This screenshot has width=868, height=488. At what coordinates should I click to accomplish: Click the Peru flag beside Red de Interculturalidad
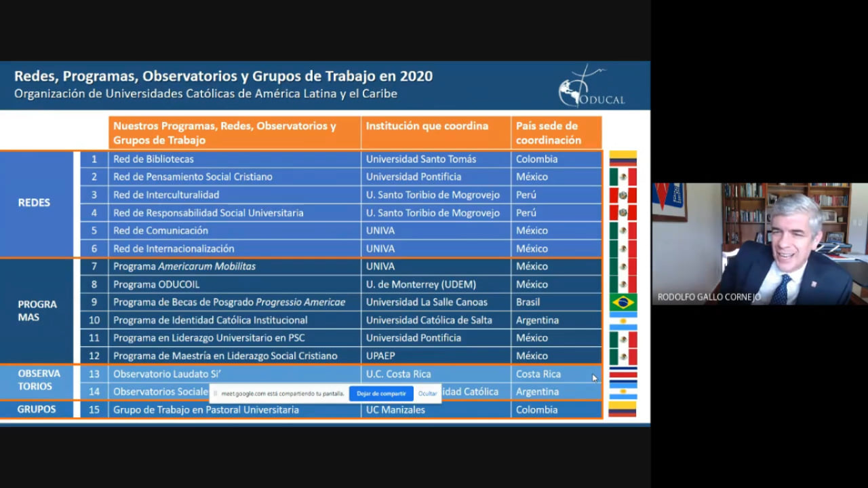(623, 195)
